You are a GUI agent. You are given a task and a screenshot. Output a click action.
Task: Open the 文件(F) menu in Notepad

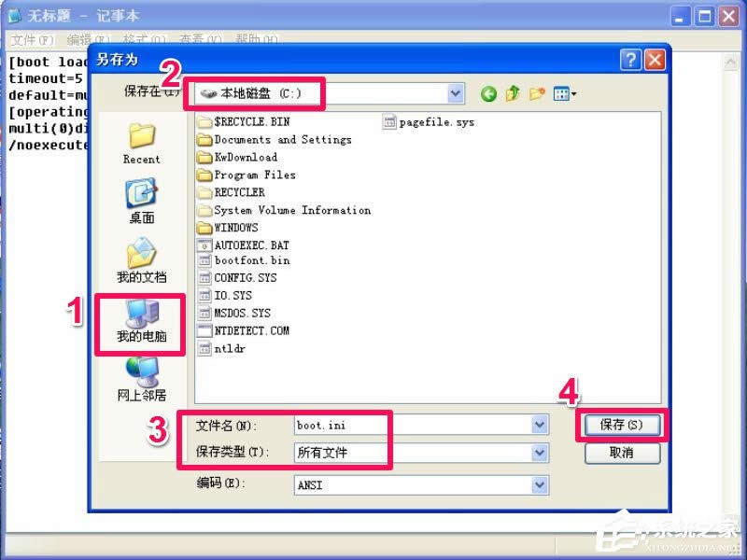tap(33, 40)
